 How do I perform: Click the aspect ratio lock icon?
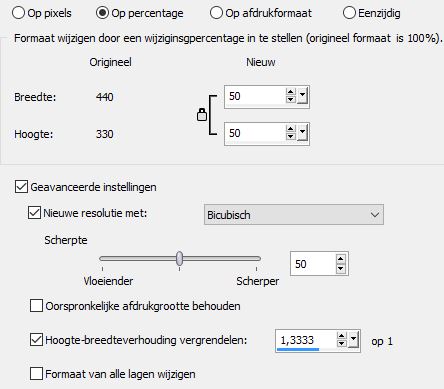[x=202, y=114]
